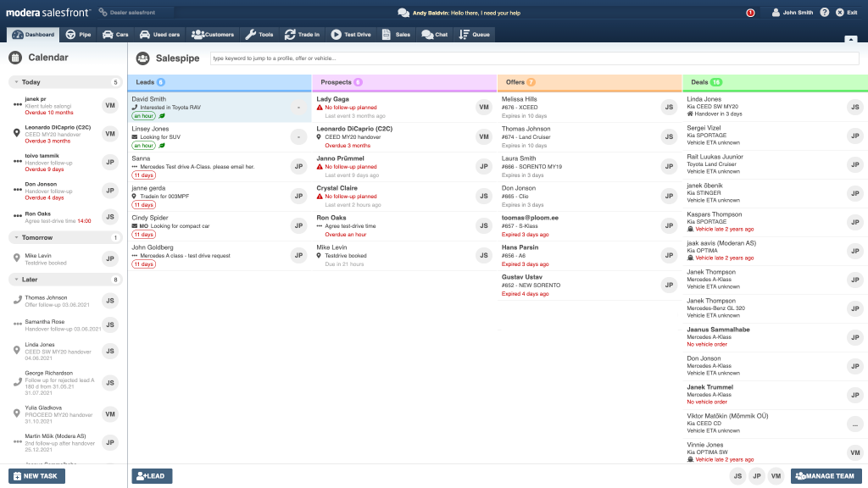Click the Salespipe people icon
Screen dimensions: 868x488
142,58
